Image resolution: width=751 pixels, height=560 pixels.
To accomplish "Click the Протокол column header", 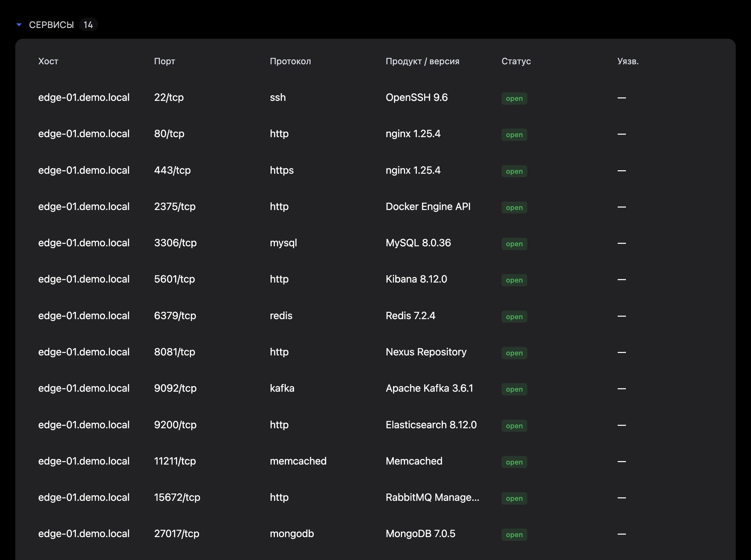I will (x=290, y=61).
